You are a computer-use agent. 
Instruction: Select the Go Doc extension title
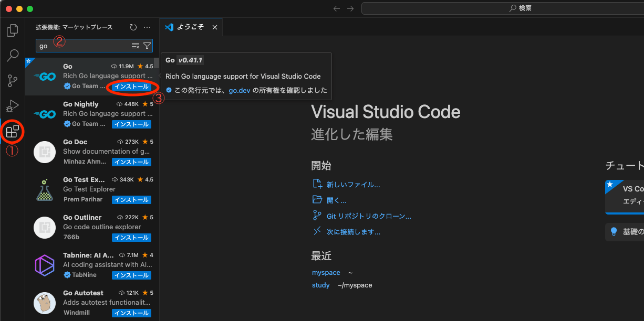(75, 142)
